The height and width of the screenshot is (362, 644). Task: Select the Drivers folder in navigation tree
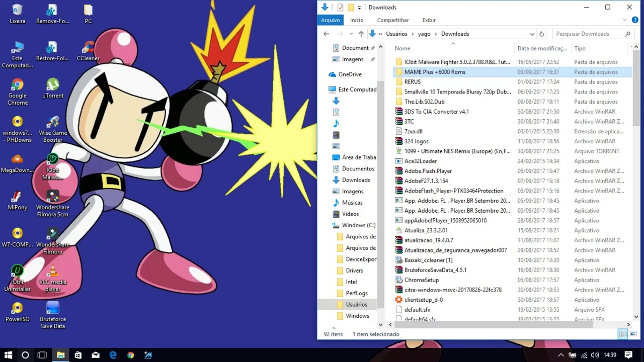point(354,270)
